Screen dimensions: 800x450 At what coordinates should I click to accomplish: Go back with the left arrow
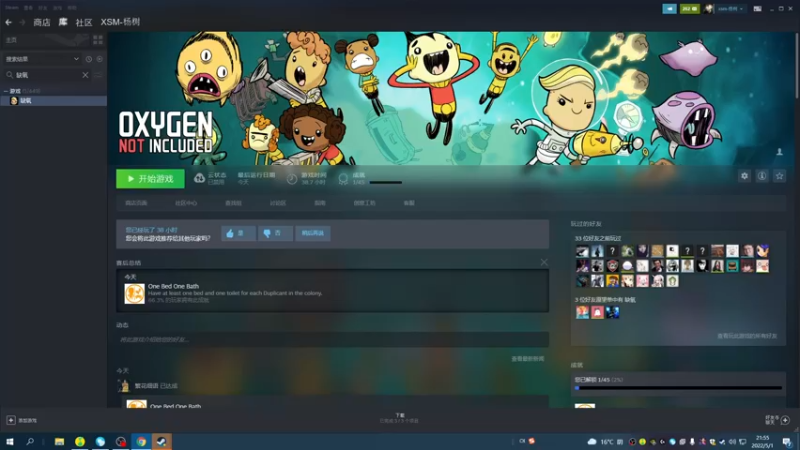pos(8,22)
